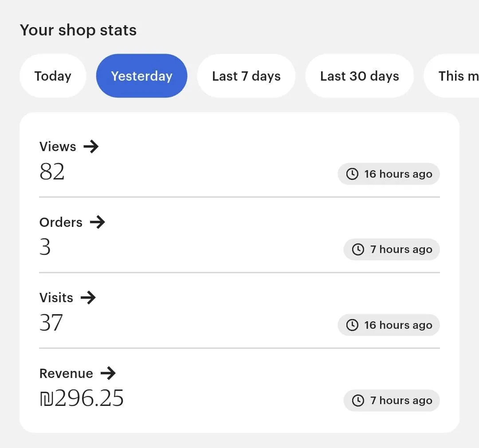Select the Yesterday filter pill
Screen dimensions: 479x448
pos(141,76)
